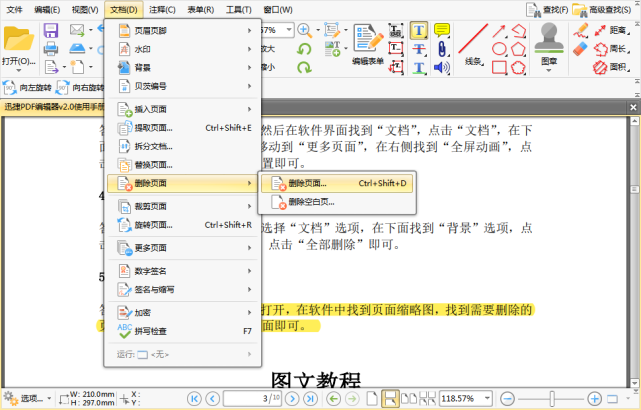
Task: Select the highlighted text tool T icon
Action: 419,31
